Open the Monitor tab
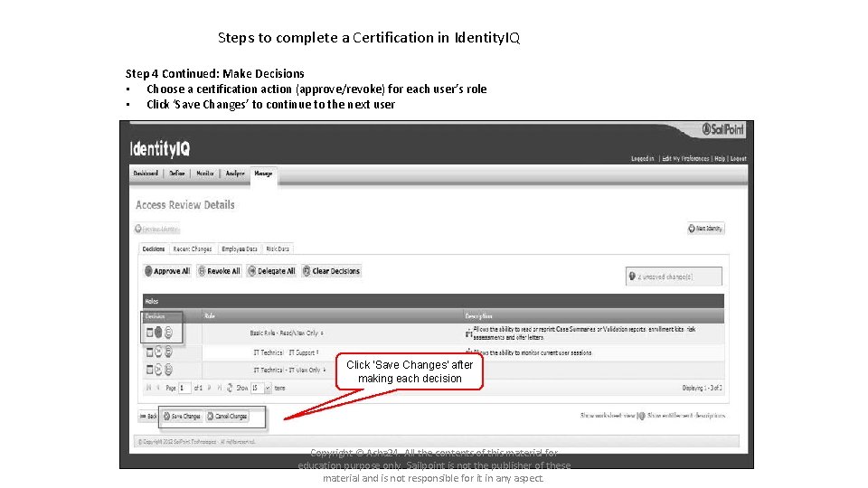This screenshot has height=488, width=868. [x=205, y=174]
